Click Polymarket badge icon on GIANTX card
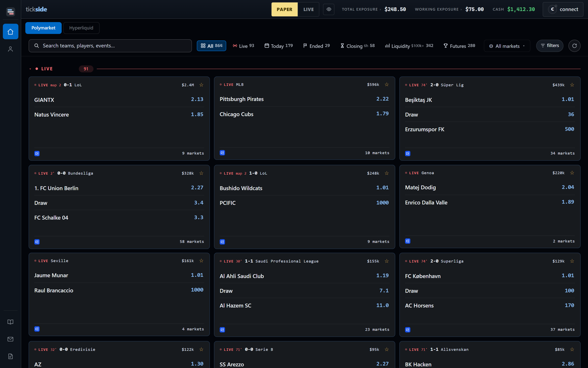 pyautogui.click(x=37, y=153)
